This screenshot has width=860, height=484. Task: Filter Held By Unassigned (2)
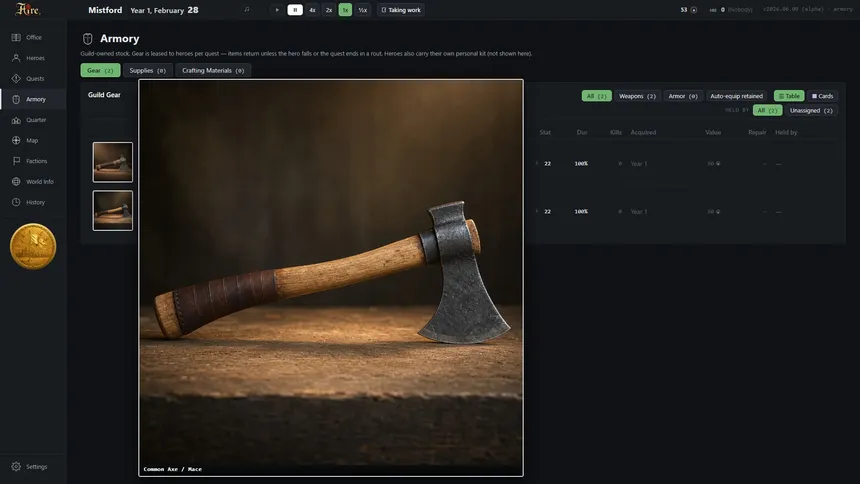(811, 110)
